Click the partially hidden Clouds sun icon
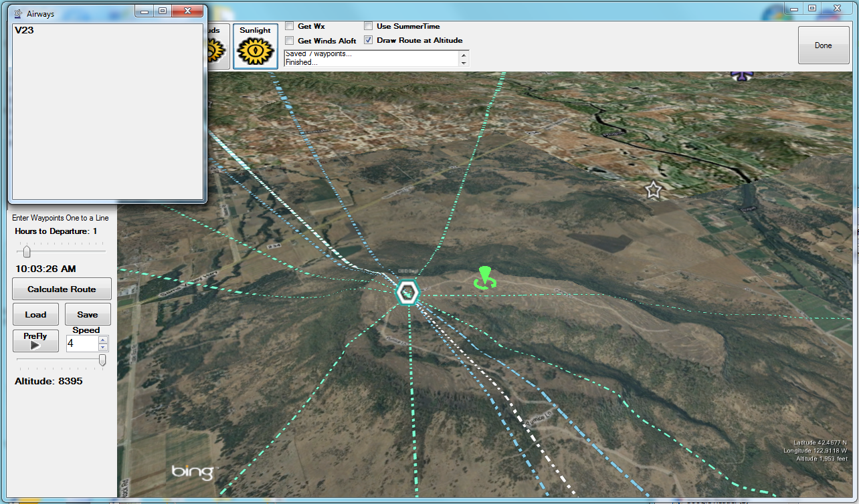 click(215, 50)
